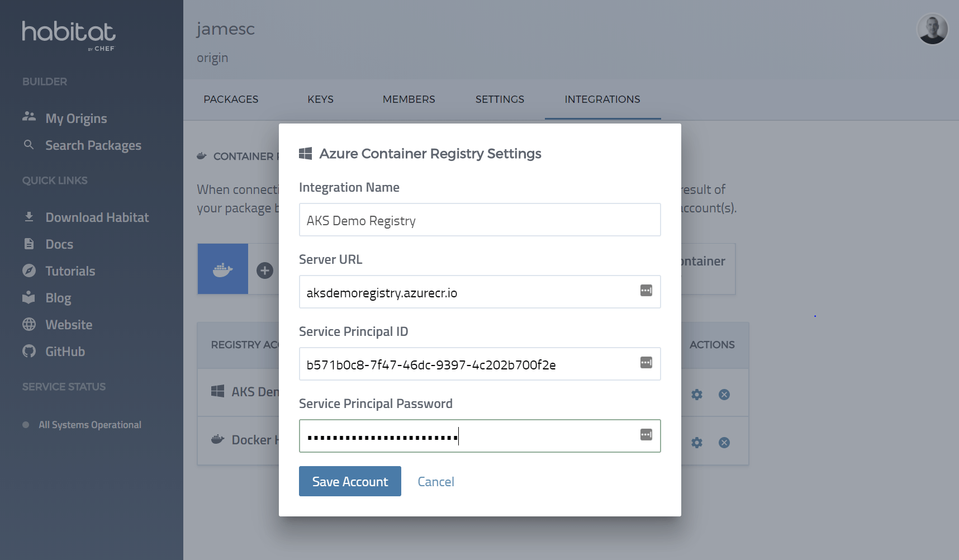This screenshot has height=560, width=959.
Task: Open the Members tab
Action: point(409,99)
